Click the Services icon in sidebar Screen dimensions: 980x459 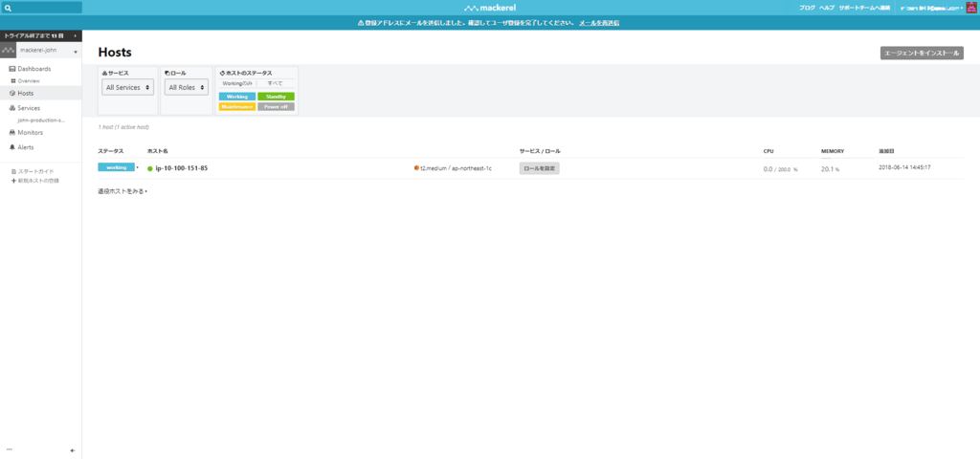[11, 108]
